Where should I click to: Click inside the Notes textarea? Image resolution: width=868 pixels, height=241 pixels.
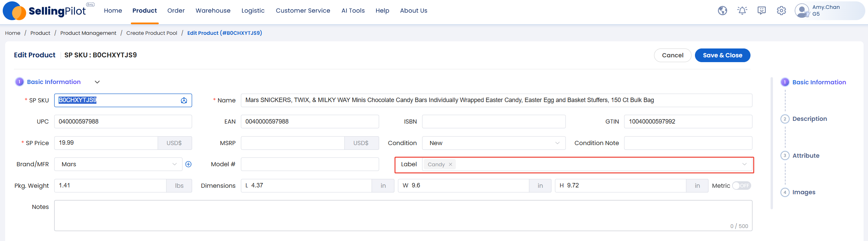(403, 215)
